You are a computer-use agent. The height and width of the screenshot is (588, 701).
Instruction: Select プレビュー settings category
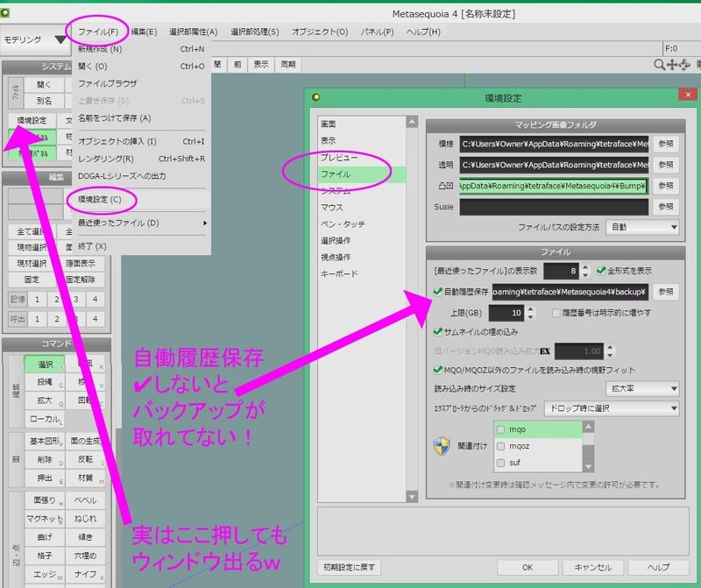pos(361,158)
